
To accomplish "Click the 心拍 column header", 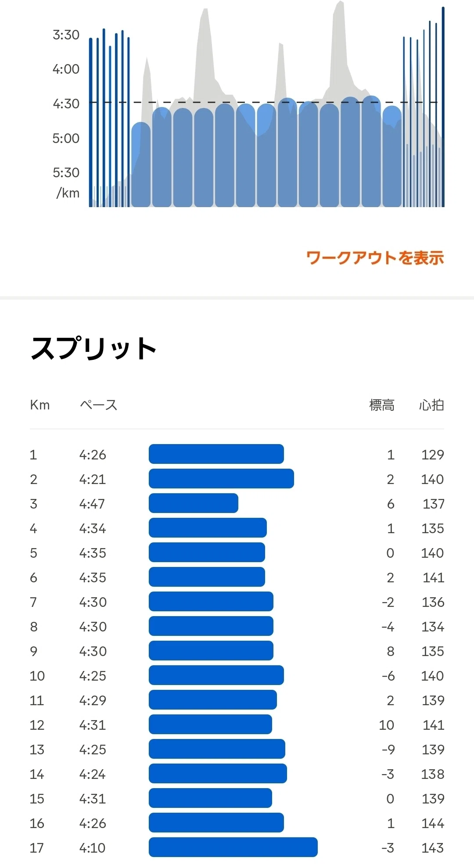I will 431,405.
